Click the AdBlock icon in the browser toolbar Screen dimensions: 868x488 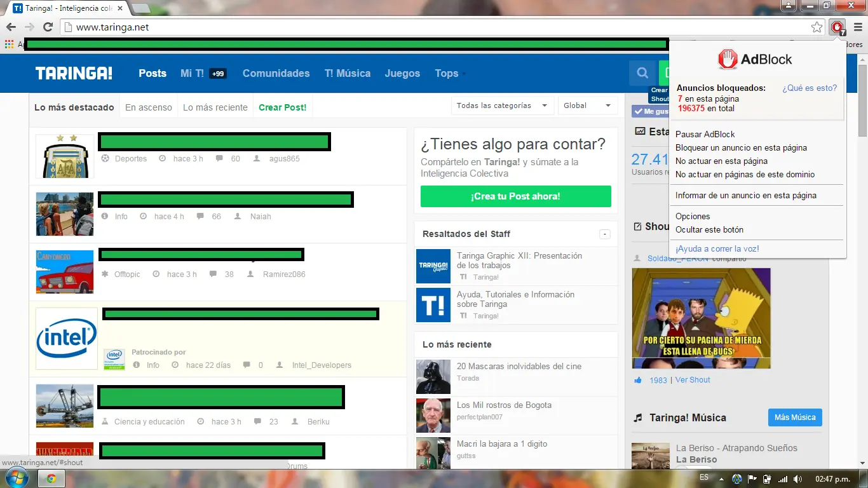point(837,28)
